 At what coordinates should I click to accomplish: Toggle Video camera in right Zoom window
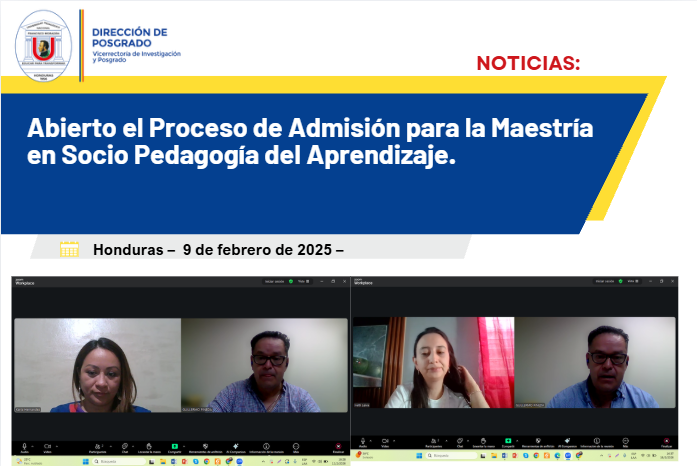[385, 443]
